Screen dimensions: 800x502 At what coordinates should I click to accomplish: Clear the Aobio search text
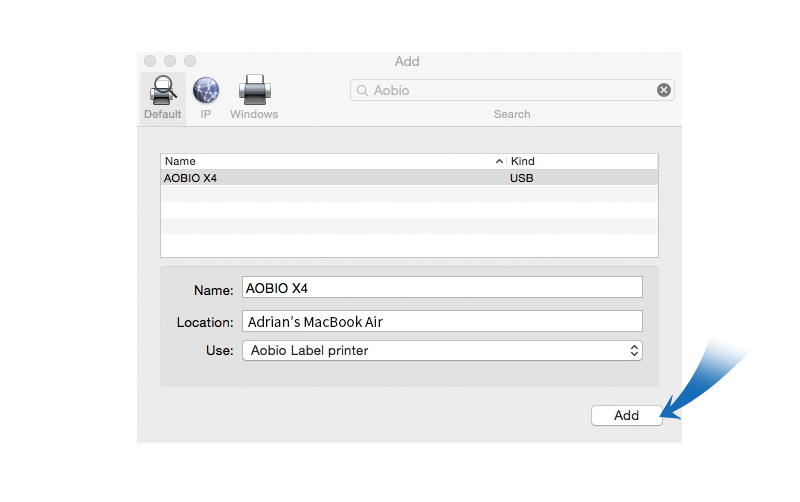pyautogui.click(x=663, y=90)
